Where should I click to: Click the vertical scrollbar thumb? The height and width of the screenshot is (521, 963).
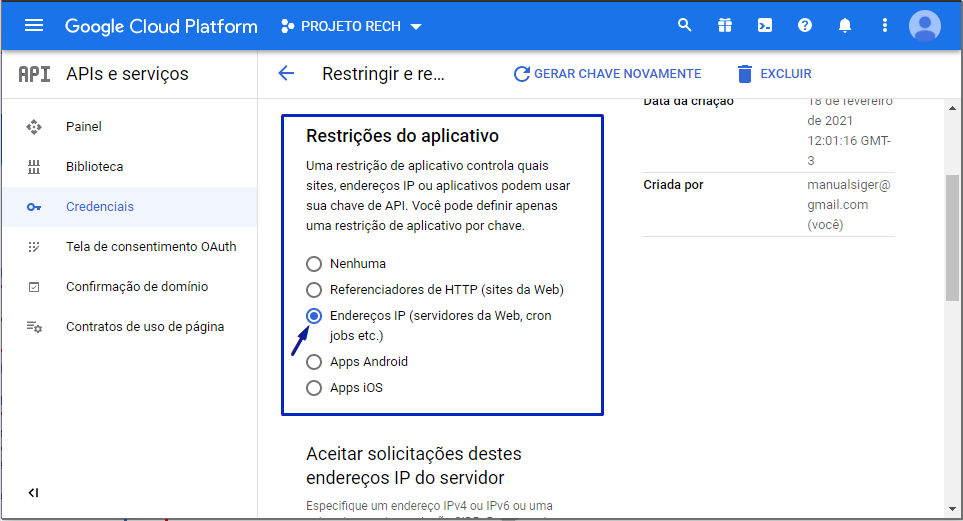pyautogui.click(x=953, y=238)
